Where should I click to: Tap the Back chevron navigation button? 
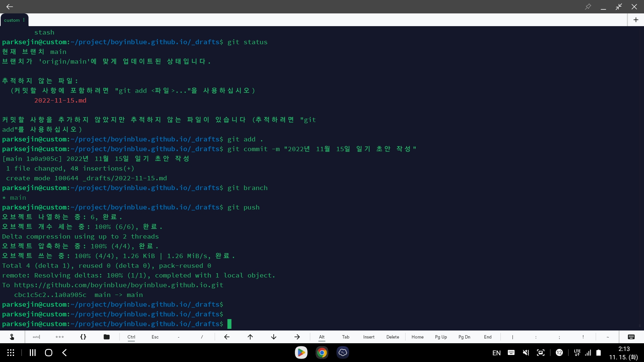tap(64, 353)
